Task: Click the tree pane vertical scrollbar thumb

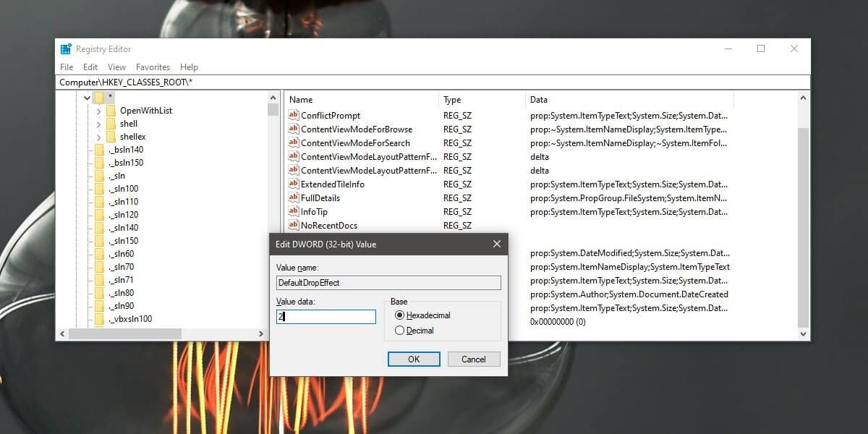Action: [273, 110]
